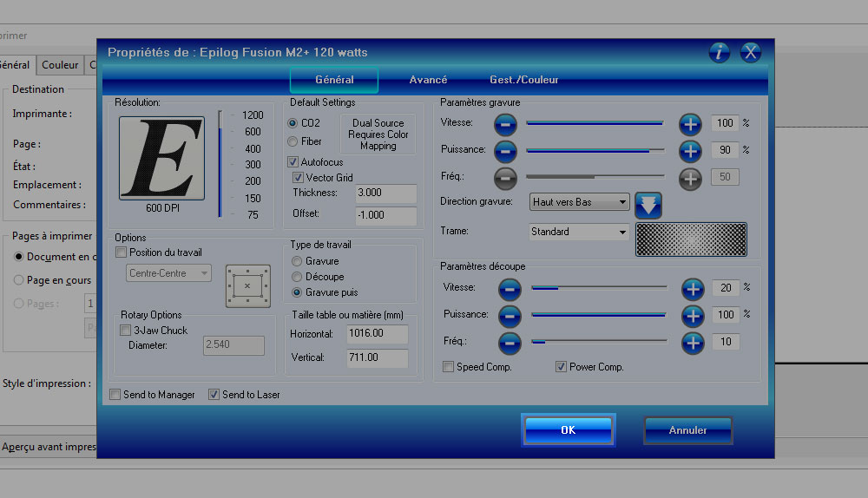Screen dimensions: 868x498
Task: Enable Speed Comp. checkbox
Action: (449, 367)
